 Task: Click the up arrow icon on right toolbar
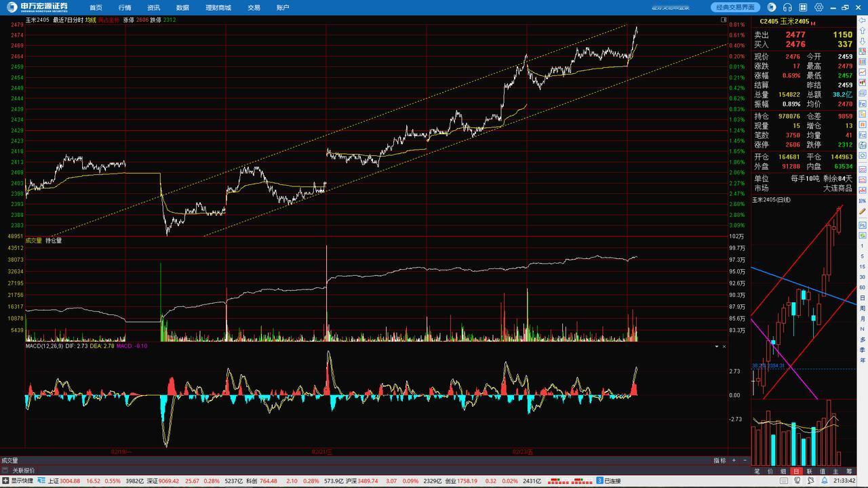pyautogui.click(x=862, y=30)
